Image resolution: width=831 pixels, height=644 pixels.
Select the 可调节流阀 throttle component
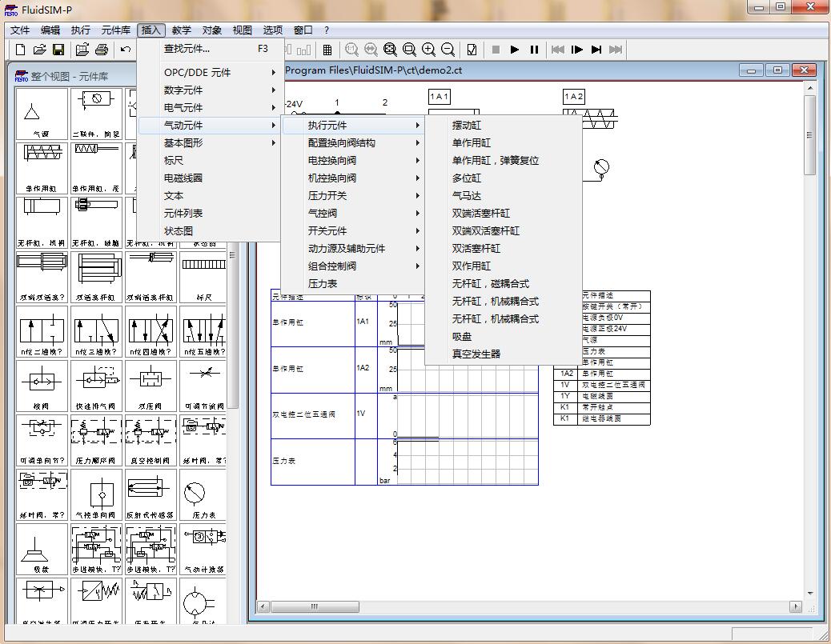[x=204, y=386]
